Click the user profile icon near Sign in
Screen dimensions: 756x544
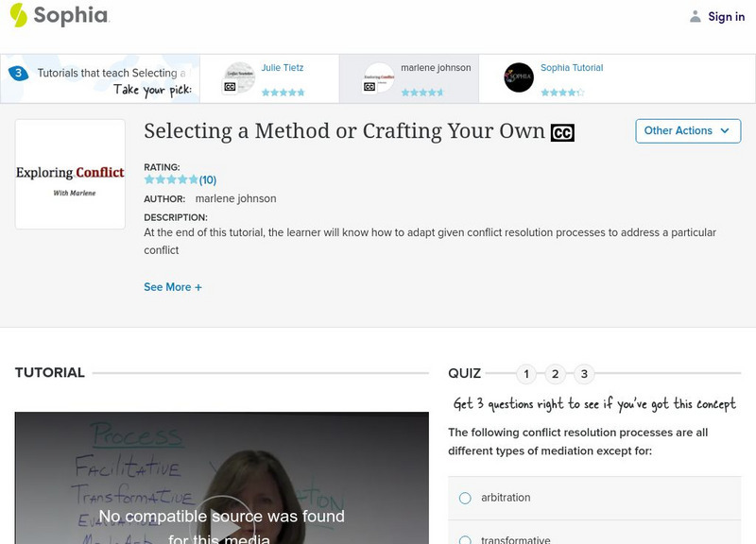(696, 16)
